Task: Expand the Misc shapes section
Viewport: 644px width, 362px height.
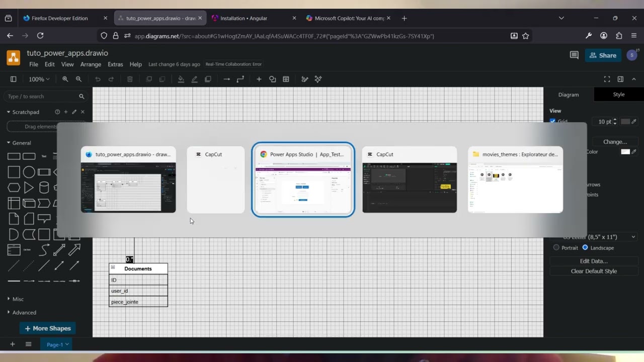Action: coord(9,299)
